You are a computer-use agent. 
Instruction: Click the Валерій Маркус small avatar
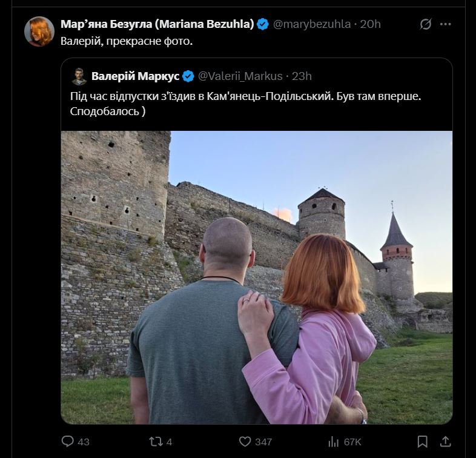click(78, 76)
